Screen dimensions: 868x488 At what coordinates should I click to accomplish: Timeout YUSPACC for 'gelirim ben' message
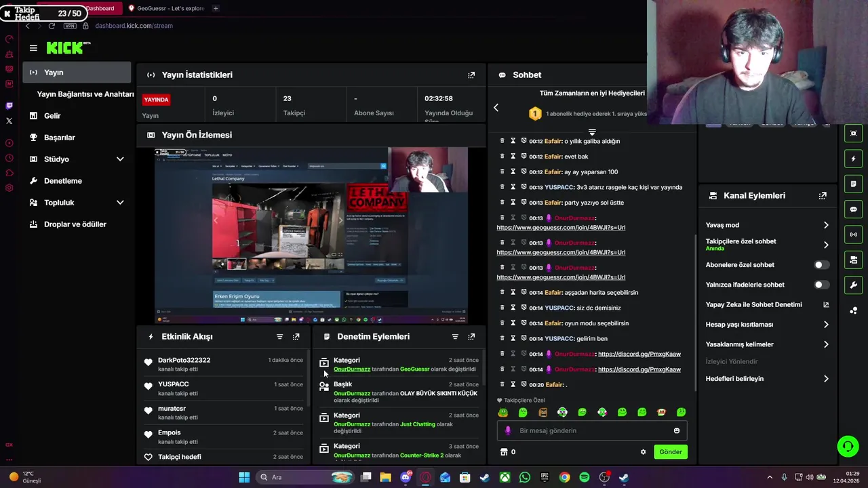[x=513, y=338]
